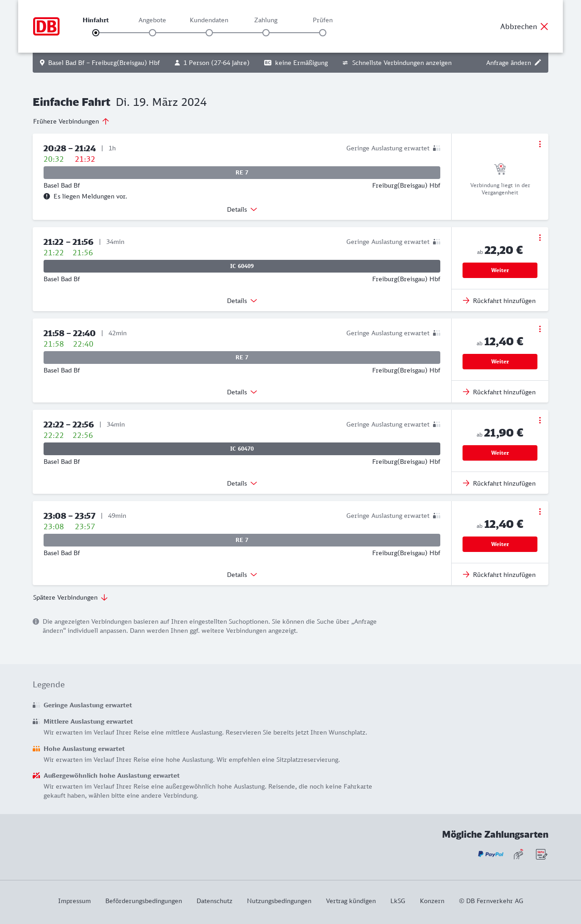Viewport: 581px width, 924px height.
Task: Select the Hinfahrt step radio marker
Action: click(96, 33)
